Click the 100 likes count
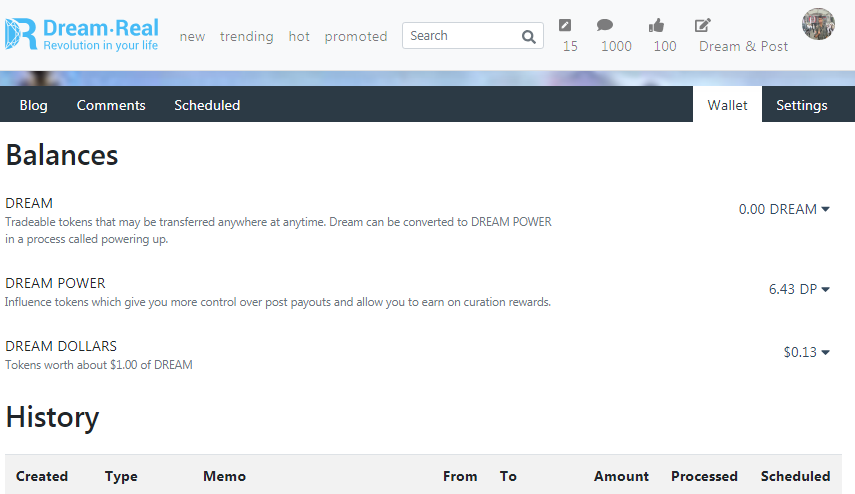Screen dimensions: 855x494 click(665, 46)
